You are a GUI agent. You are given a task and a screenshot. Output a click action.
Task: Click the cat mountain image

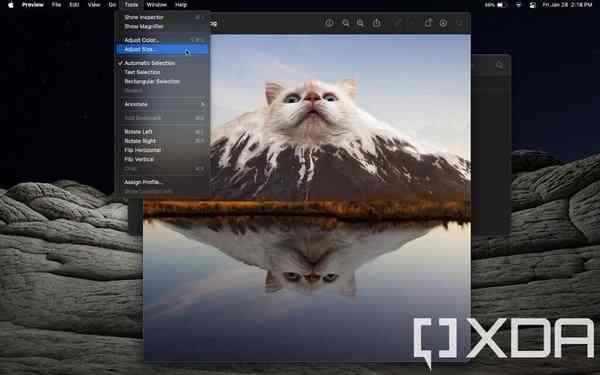(307, 198)
